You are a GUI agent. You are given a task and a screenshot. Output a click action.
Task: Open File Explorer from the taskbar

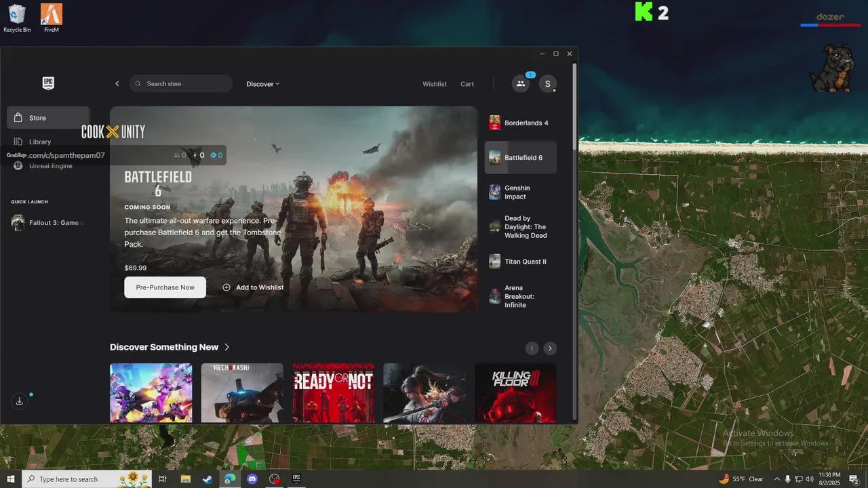pyautogui.click(x=185, y=479)
